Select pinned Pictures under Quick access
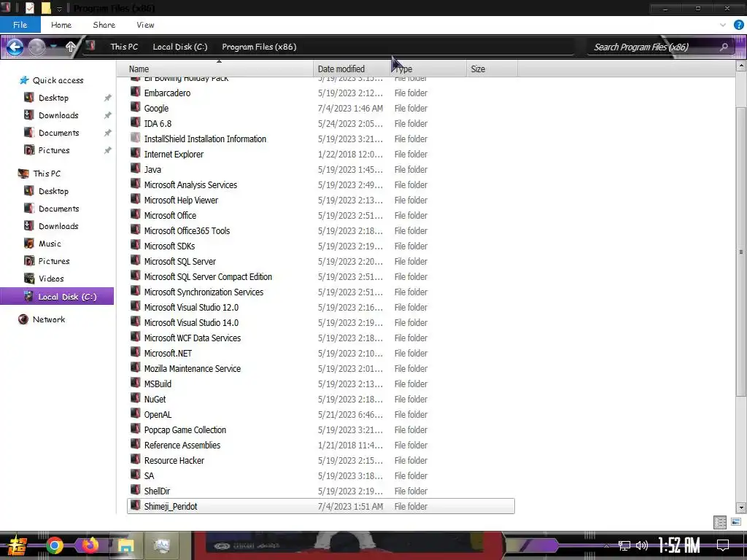Viewport: 747px width, 560px height. click(54, 150)
